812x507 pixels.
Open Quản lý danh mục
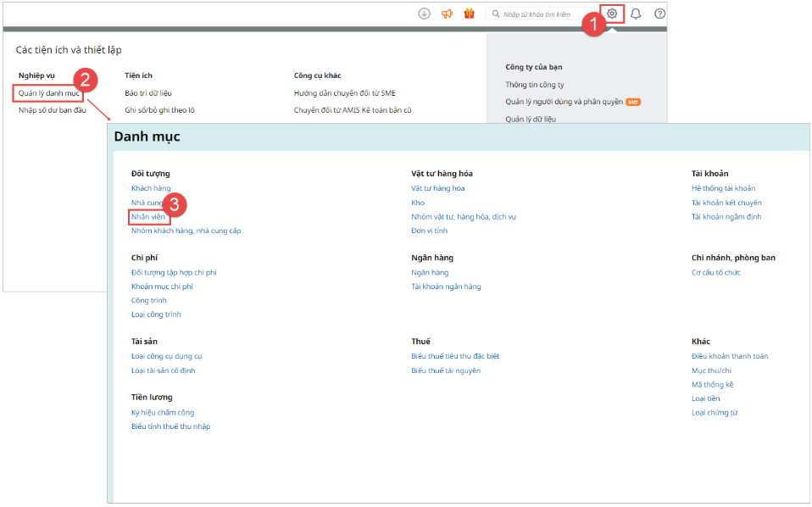pyautogui.click(x=48, y=92)
